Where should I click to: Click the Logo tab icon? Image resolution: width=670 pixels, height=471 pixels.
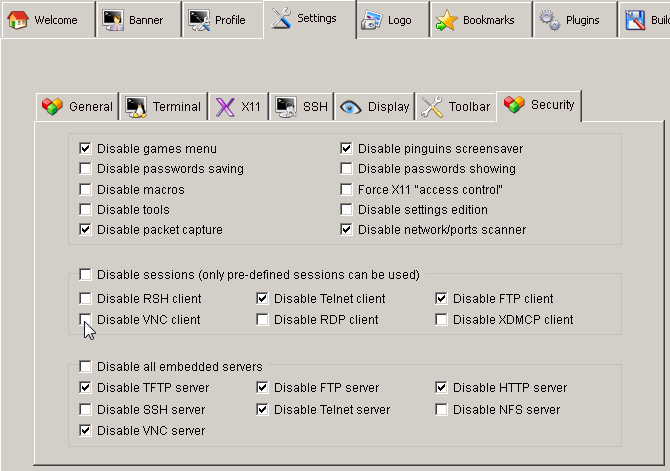tap(372, 20)
